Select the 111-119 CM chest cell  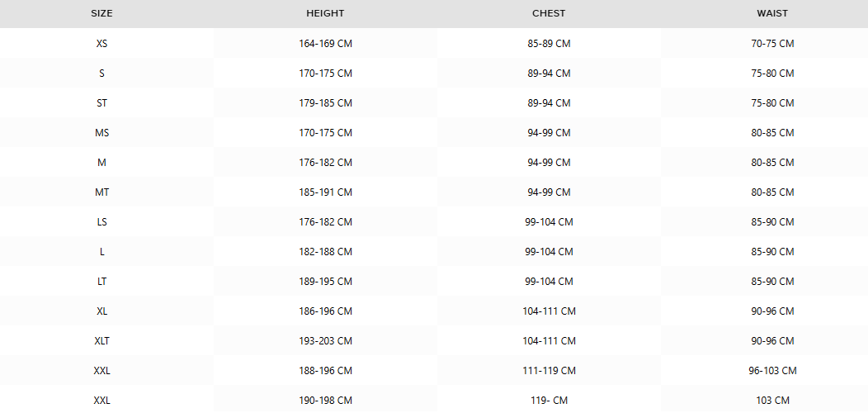coord(550,370)
